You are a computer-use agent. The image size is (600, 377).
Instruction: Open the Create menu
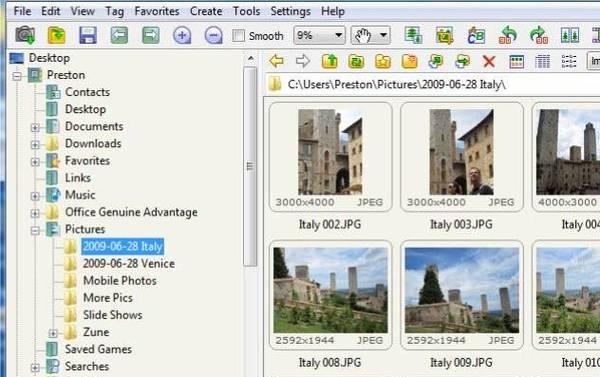pos(206,11)
